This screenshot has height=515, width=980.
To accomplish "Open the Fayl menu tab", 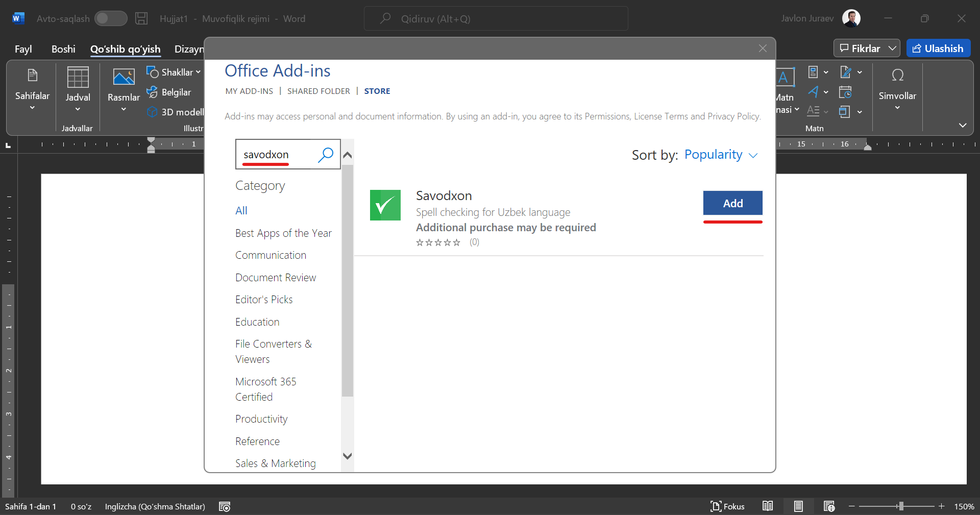I will (23, 49).
